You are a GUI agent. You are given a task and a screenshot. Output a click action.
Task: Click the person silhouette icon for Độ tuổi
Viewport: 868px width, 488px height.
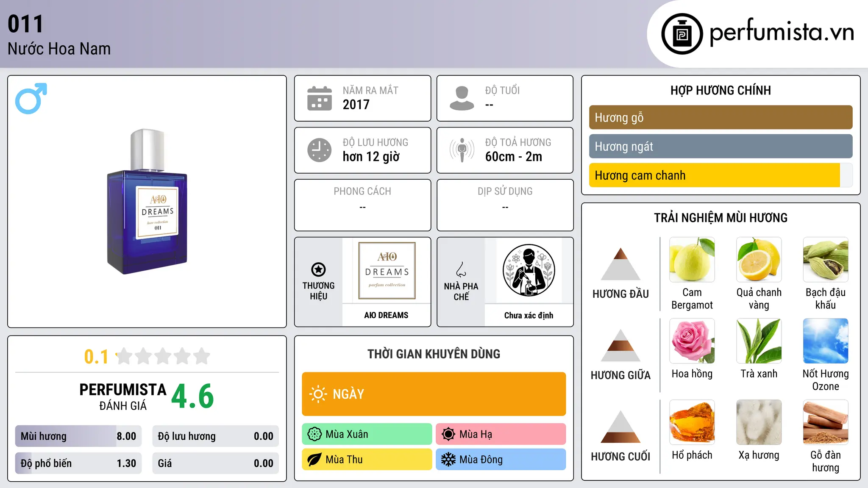(462, 98)
